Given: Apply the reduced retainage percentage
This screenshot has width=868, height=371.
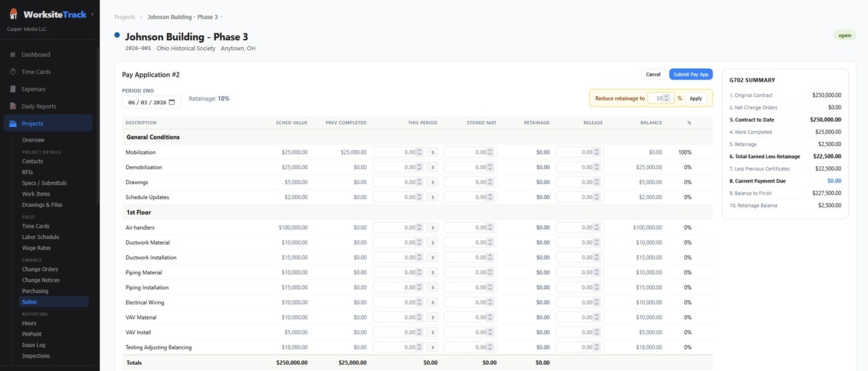Looking at the screenshot, I should (696, 98).
